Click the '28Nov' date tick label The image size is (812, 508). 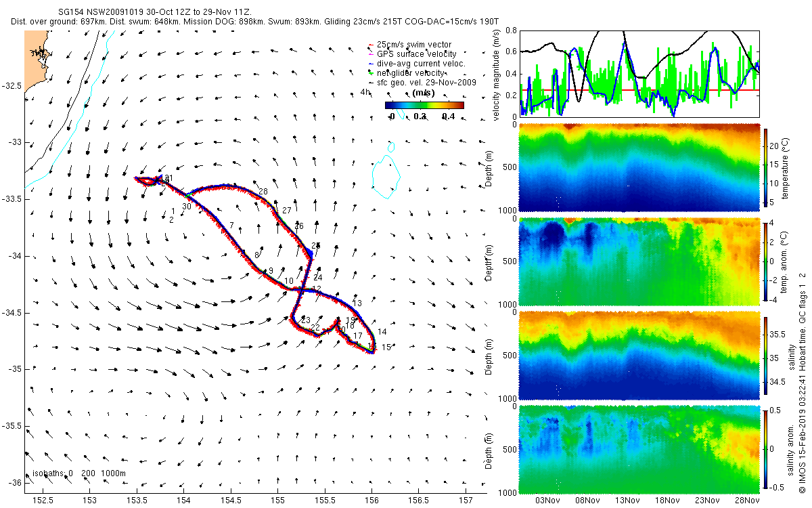click(747, 500)
